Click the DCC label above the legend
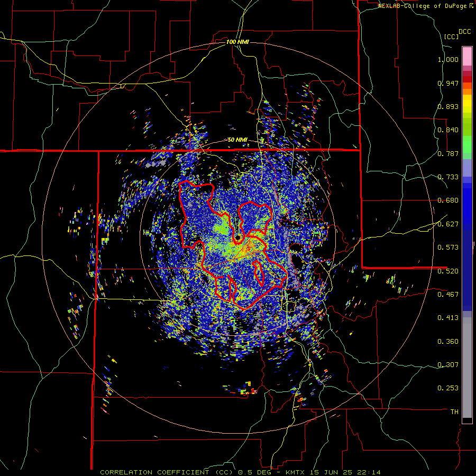Screen dimensions: 476x476 tap(464, 32)
